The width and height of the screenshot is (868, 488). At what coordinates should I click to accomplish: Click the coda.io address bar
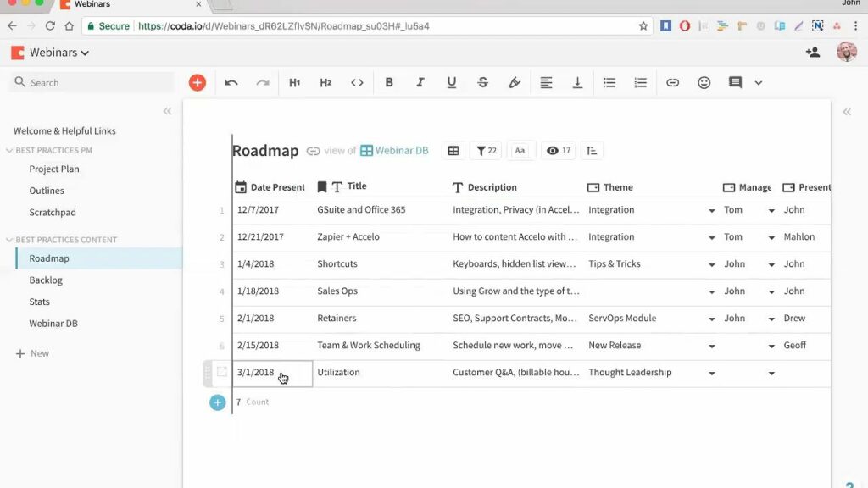click(365, 26)
